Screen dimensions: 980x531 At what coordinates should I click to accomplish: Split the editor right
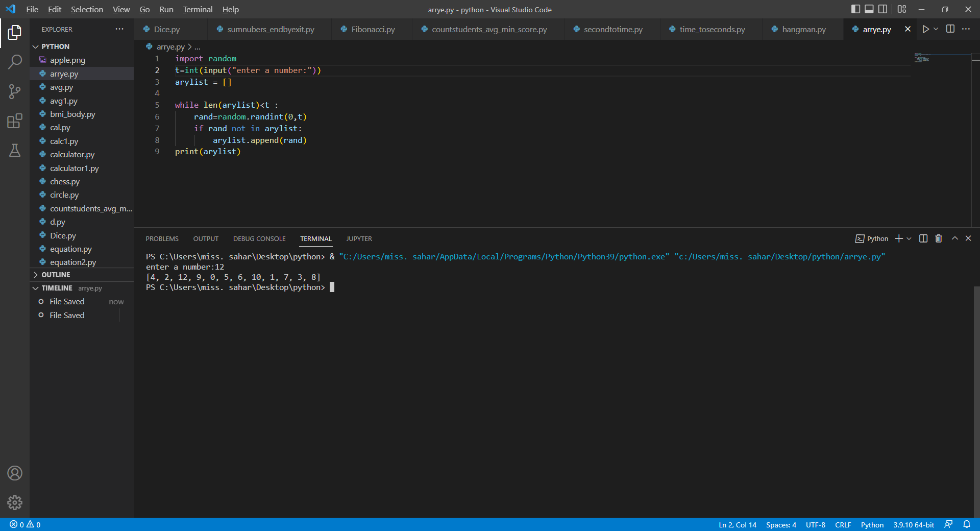950,29
